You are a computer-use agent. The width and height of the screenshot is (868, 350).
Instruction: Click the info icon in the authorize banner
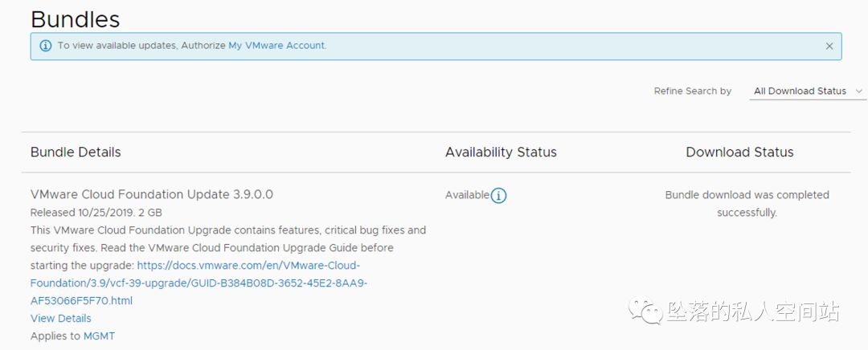[45, 46]
